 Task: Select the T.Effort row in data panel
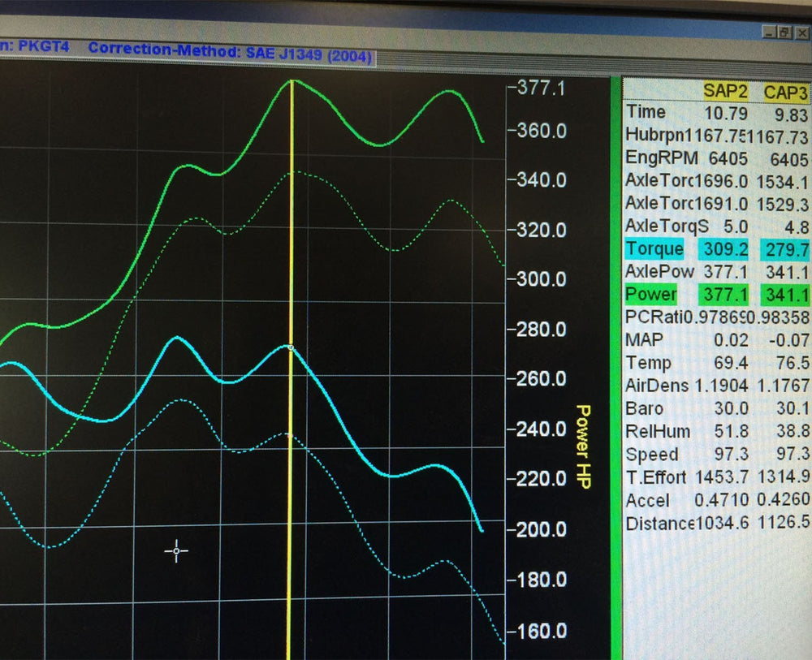tap(656, 477)
